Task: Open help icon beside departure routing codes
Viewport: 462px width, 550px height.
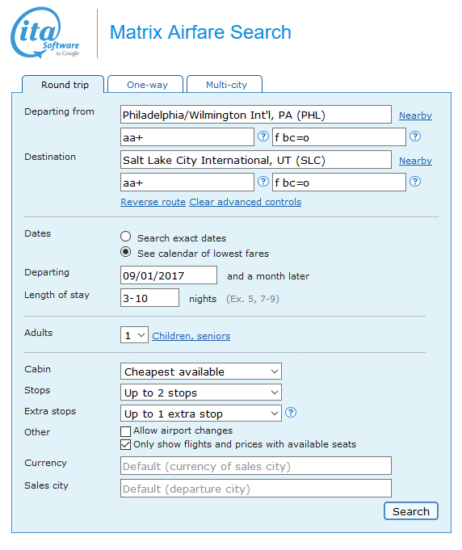Action: click(x=263, y=136)
